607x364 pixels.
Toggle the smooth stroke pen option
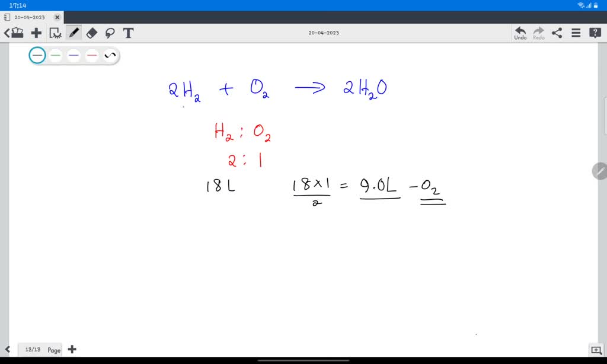(x=110, y=55)
